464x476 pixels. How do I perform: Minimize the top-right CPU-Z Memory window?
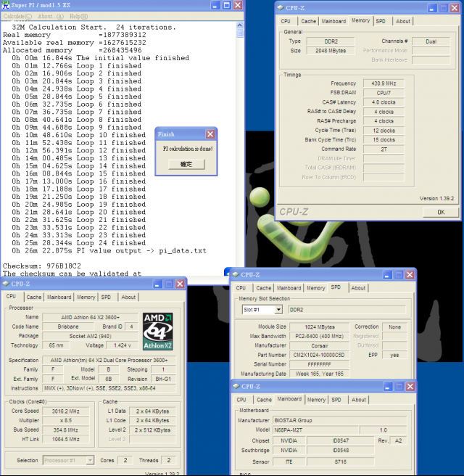pos(432,8)
